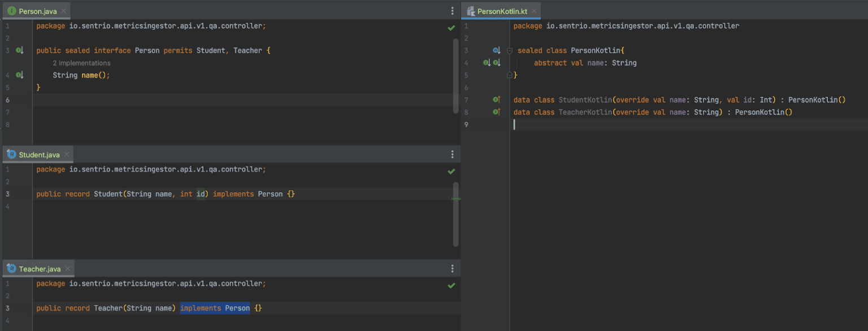The height and width of the screenshot is (331, 868).
Task: Collapse the PersonKotlin class body fold arrow
Action: [509, 50]
